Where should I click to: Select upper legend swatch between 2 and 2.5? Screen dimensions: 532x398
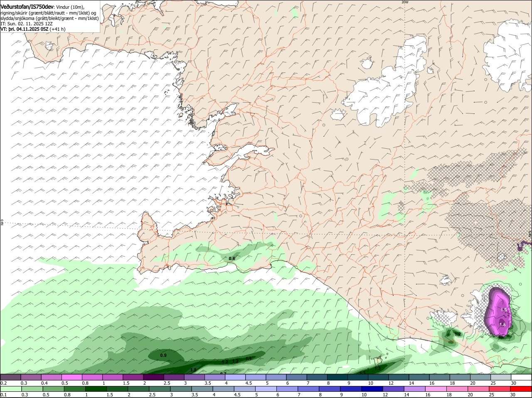[x=153, y=377]
